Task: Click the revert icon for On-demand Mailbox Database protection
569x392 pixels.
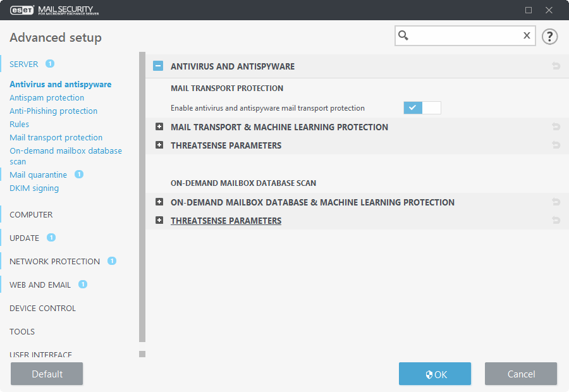Action: (556, 202)
